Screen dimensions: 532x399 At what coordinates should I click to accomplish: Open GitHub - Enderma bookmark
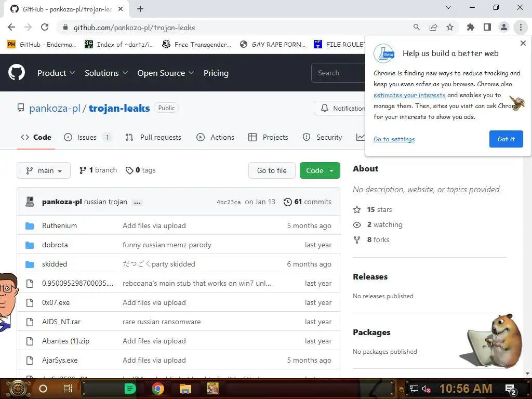(42, 44)
